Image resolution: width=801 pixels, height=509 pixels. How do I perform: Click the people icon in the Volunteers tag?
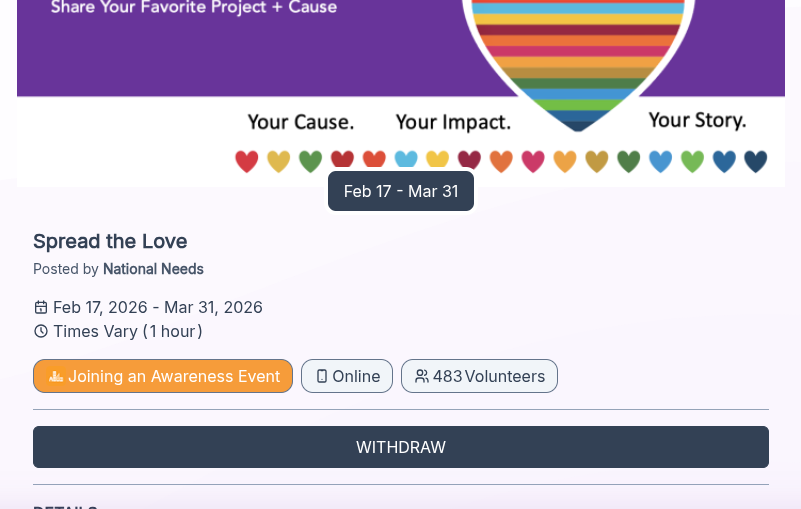(422, 376)
